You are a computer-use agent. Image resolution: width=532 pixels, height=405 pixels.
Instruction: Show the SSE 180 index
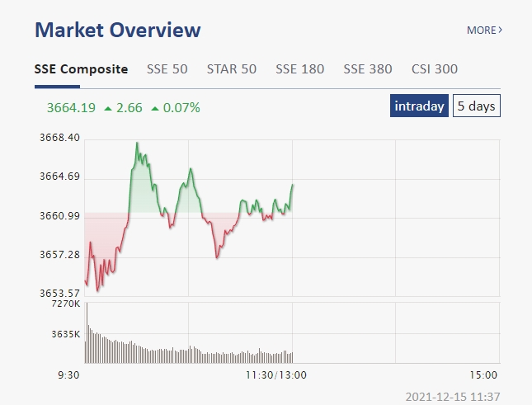tap(299, 69)
